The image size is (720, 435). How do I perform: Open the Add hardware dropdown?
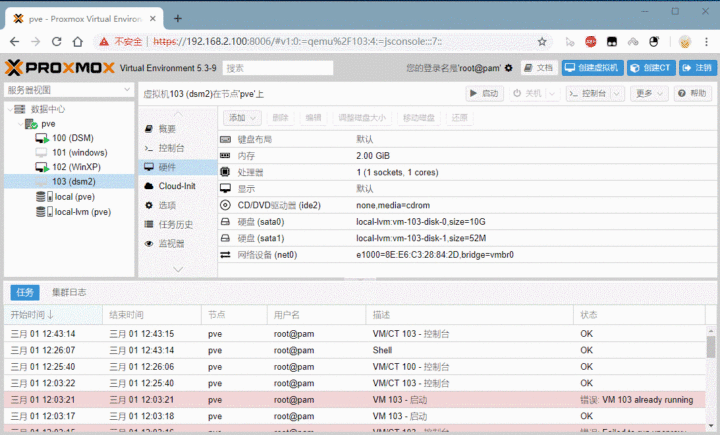click(242, 118)
